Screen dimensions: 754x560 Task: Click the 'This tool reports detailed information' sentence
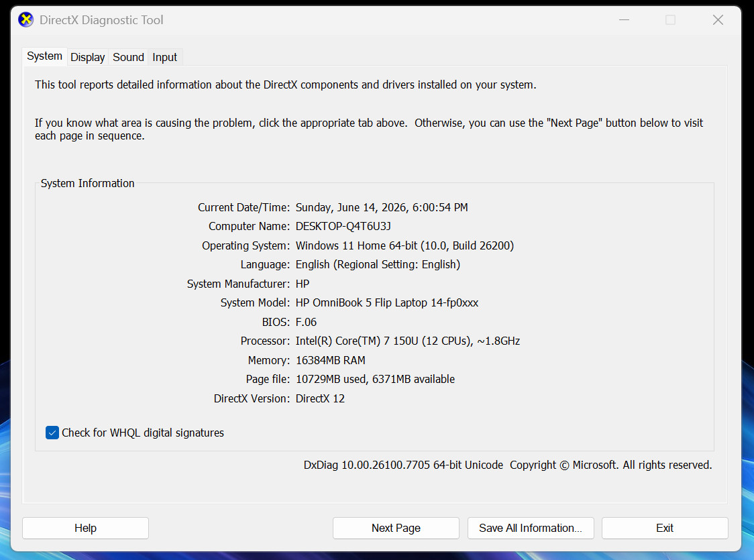click(x=286, y=85)
